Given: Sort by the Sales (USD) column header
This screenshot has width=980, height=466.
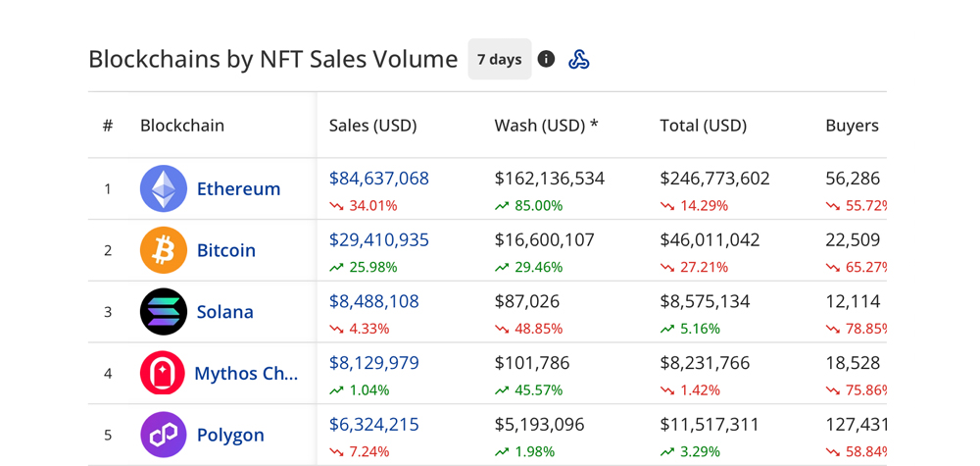Looking at the screenshot, I should (373, 126).
